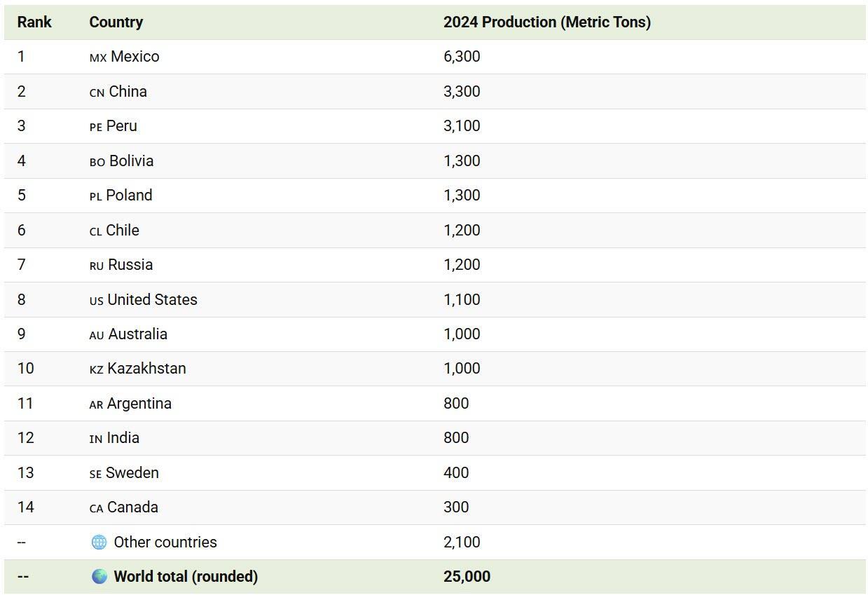The width and height of the screenshot is (868, 600).
Task: Select the Bolivia country name
Action: pos(131,161)
